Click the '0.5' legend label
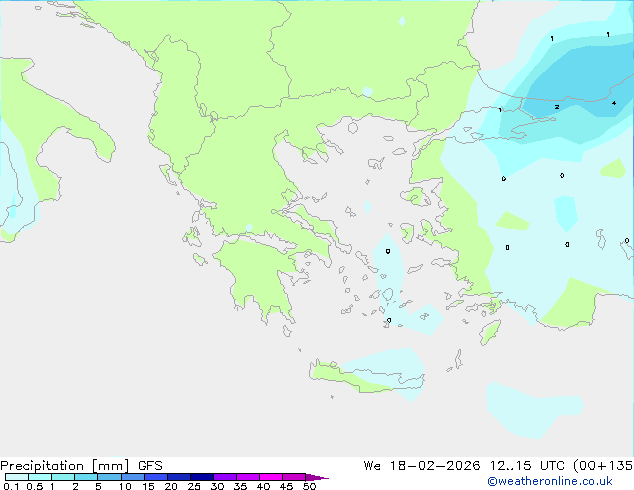Image resolution: width=634 pixels, height=490 pixels. click(35, 486)
